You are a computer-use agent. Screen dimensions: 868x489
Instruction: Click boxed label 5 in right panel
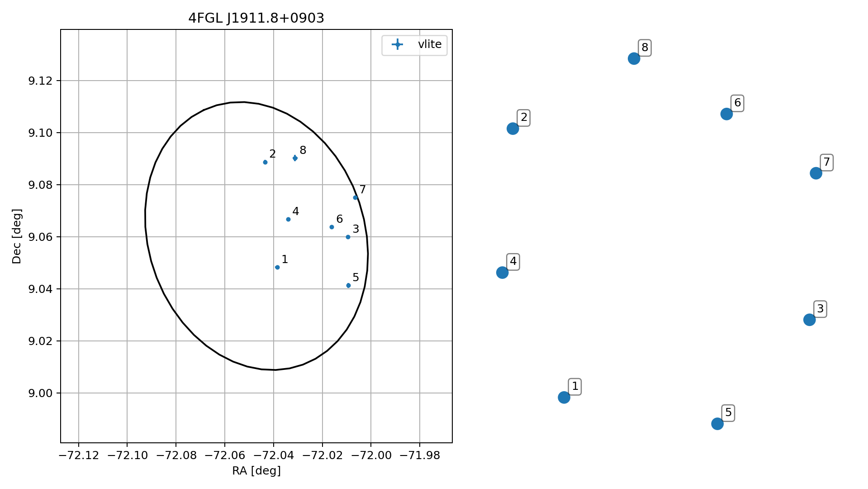728,413
